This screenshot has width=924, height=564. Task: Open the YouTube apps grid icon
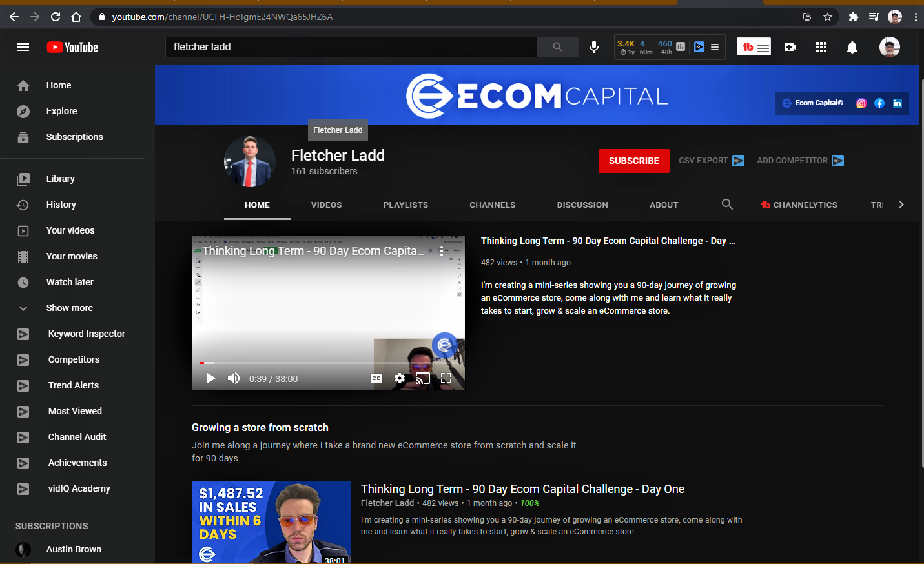821,46
